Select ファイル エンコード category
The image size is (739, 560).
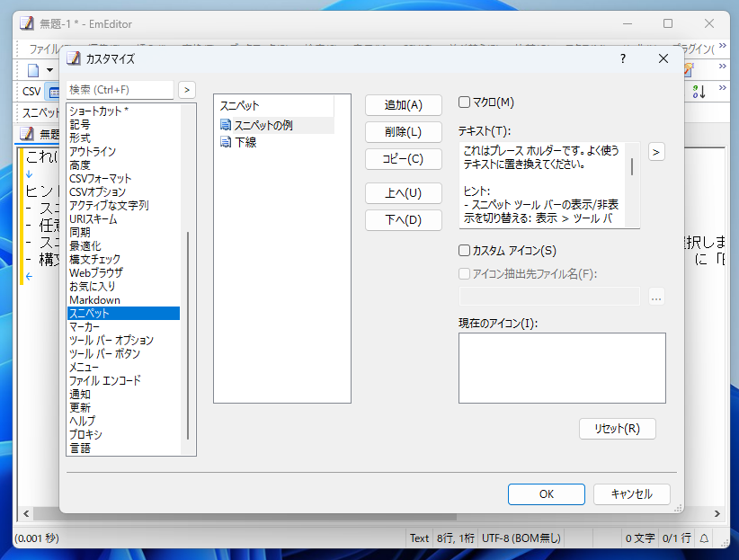tap(123, 380)
